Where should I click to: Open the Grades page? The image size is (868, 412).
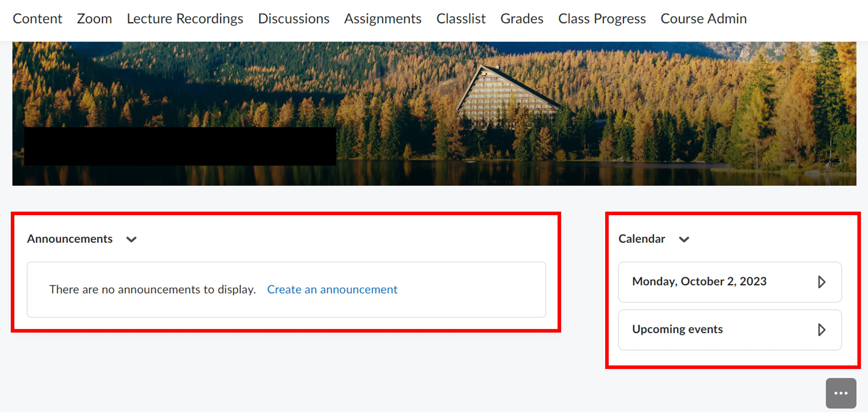pyautogui.click(x=522, y=19)
